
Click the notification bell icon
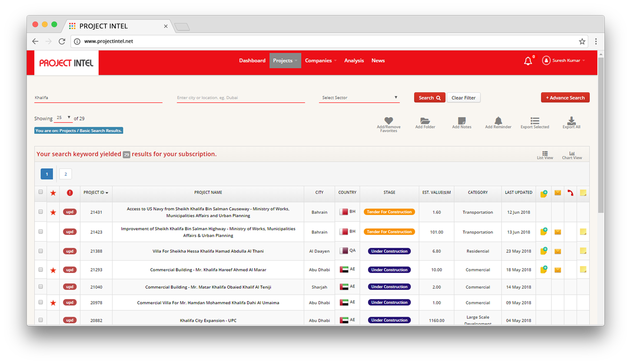tap(527, 61)
